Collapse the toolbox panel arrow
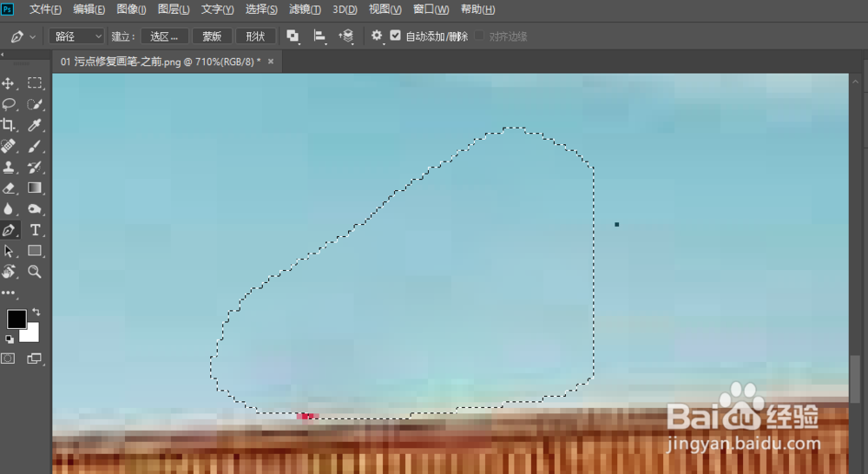868x474 pixels. 3,55
